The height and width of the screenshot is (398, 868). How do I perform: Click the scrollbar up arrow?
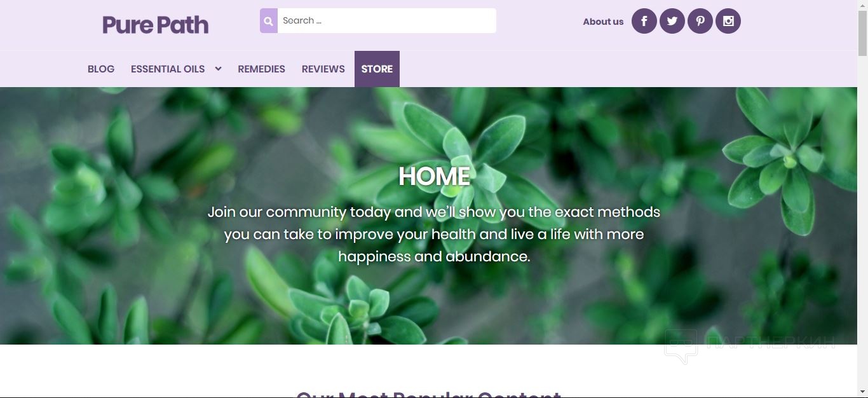(x=862, y=6)
